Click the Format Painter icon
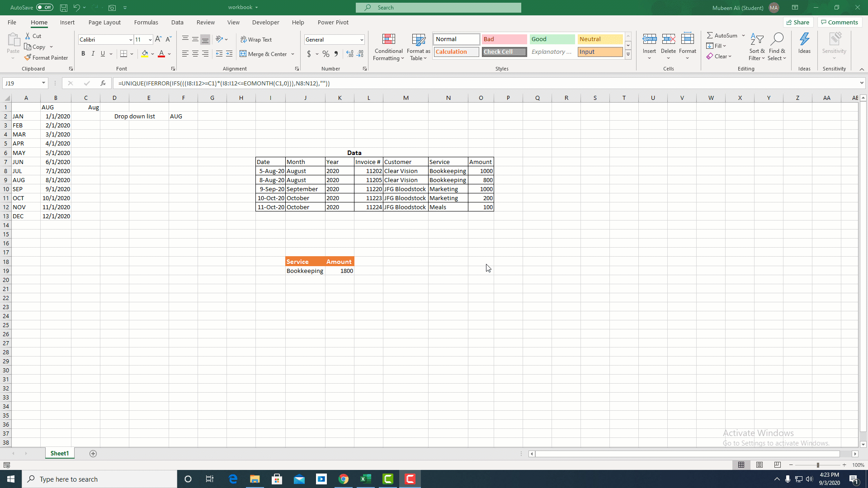 tap(28, 58)
